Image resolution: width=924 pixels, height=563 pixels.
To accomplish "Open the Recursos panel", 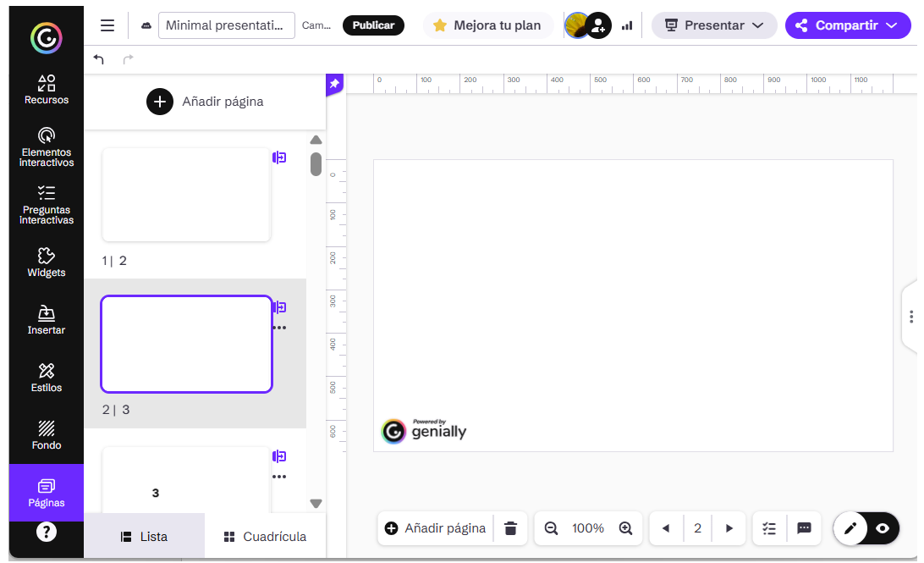I will point(47,90).
